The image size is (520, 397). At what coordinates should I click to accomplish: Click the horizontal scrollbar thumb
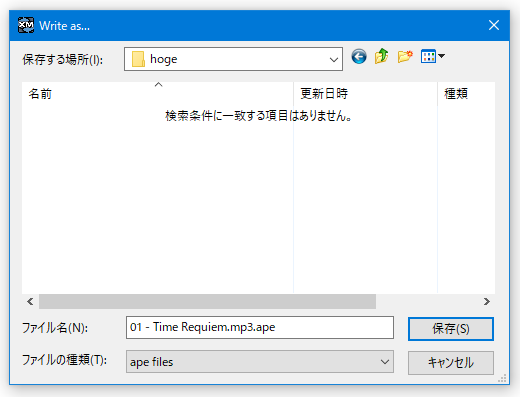pos(207,302)
